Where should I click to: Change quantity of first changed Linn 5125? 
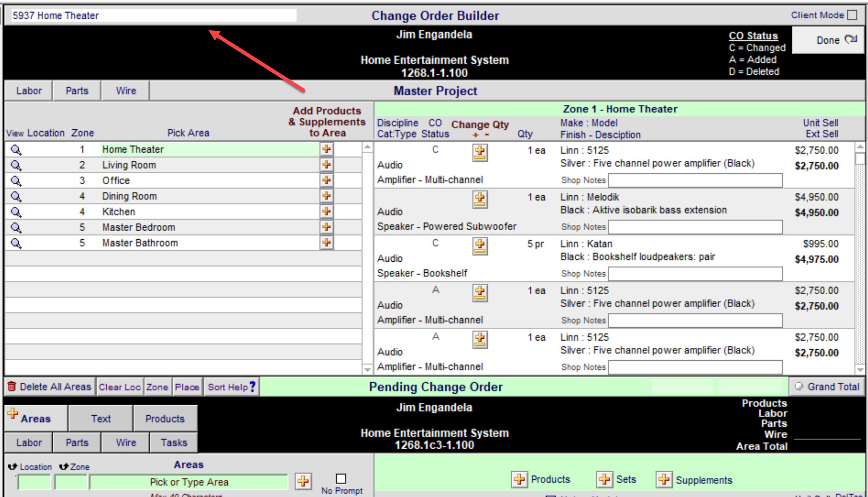(x=480, y=153)
